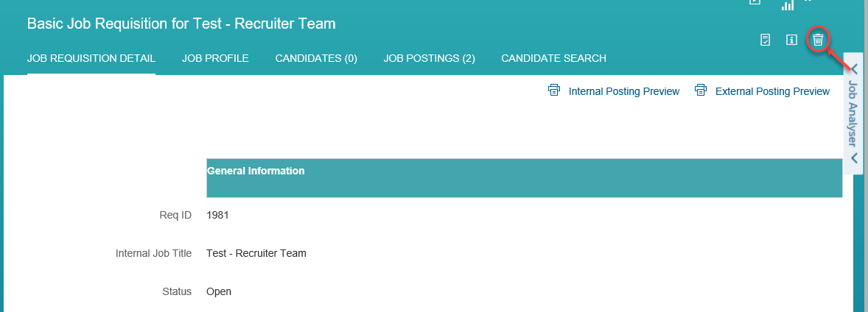868x312 pixels.
Task: Click the Basic Job Requisition page title
Action: click(x=181, y=24)
